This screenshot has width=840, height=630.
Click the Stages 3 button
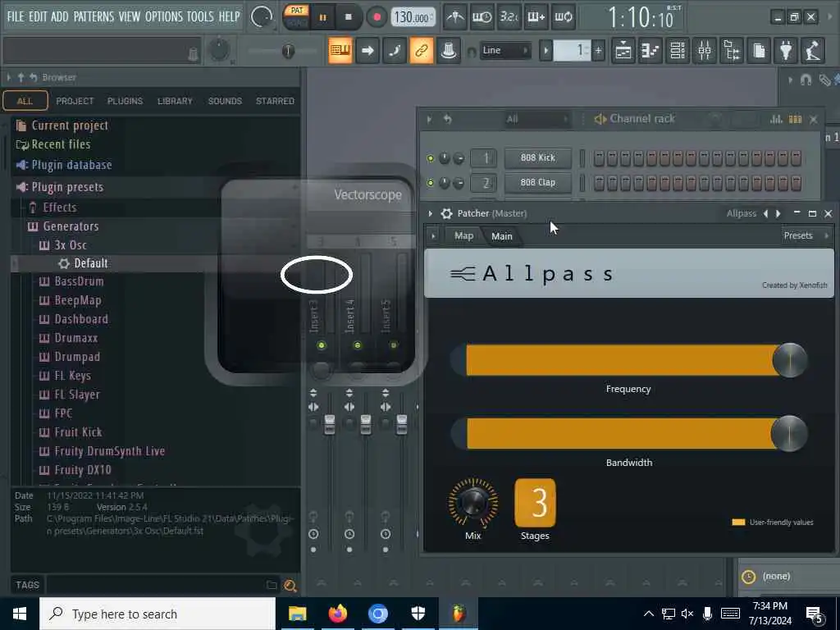click(535, 503)
